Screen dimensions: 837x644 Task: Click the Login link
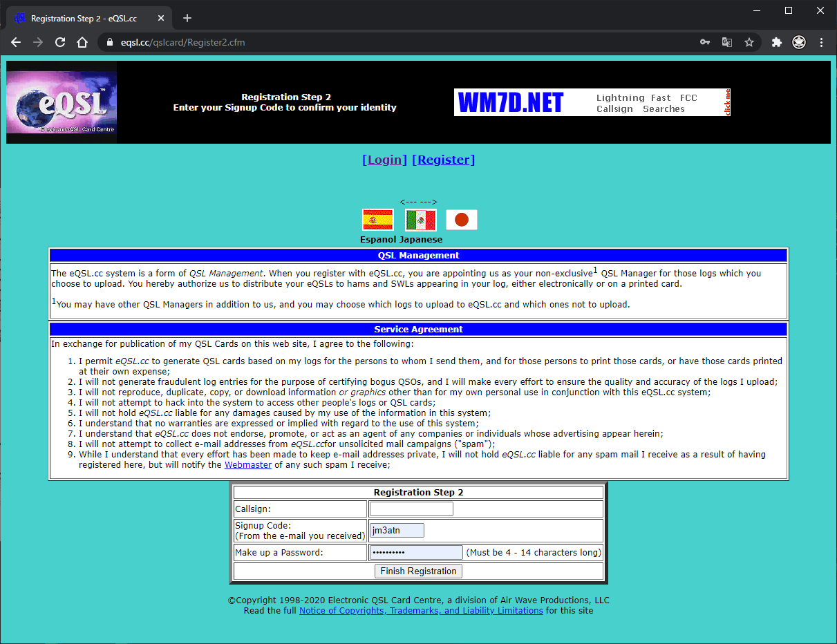coord(384,159)
